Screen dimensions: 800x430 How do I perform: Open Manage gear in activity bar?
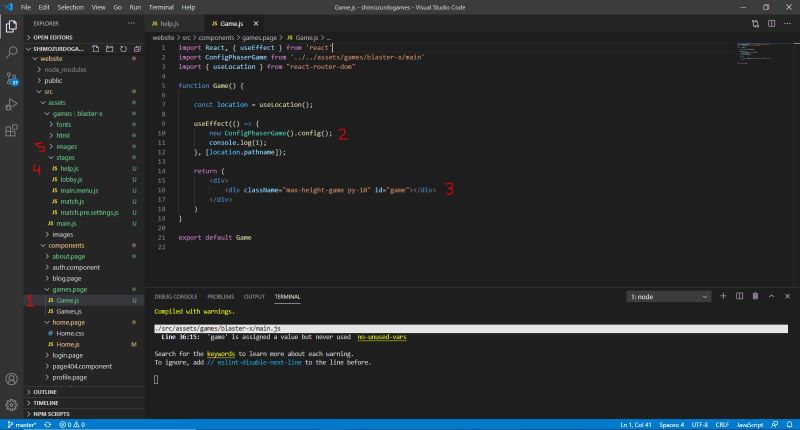[x=11, y=405]
